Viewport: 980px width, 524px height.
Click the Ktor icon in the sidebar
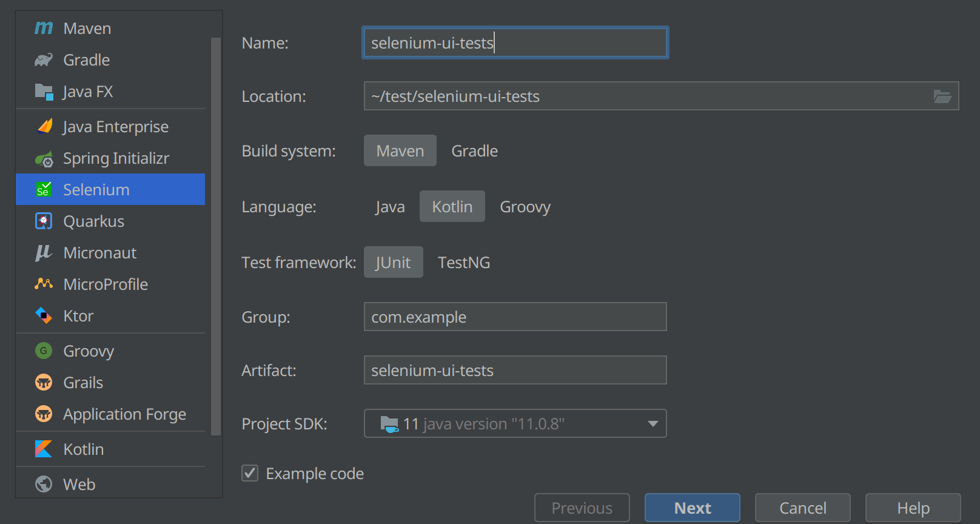[44, 315]
